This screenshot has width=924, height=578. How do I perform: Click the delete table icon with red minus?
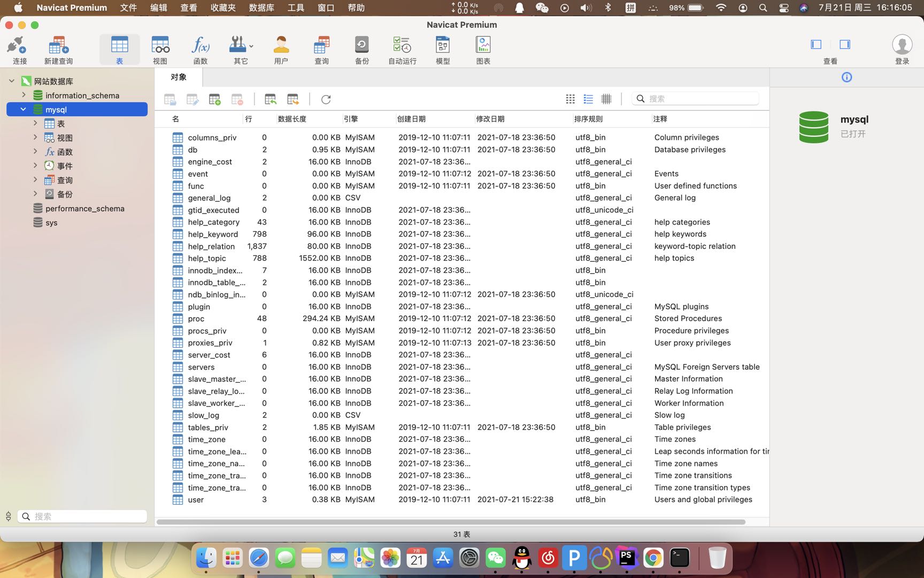[237, 99]
